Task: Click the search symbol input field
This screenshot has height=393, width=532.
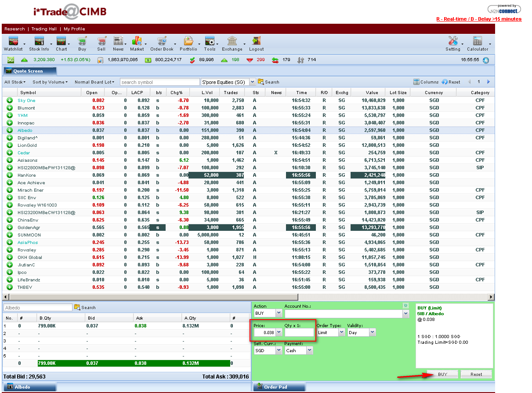Action: (159, 82)
